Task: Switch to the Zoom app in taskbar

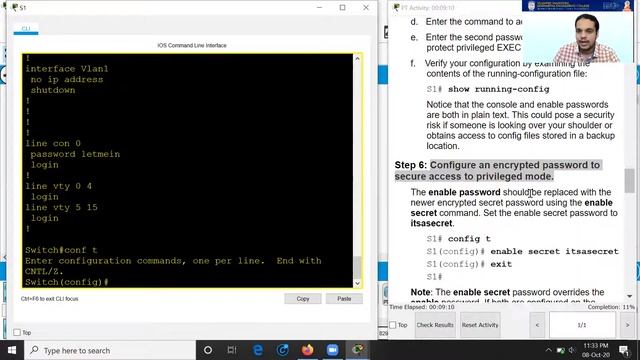Action: click(x=333, y=350)
